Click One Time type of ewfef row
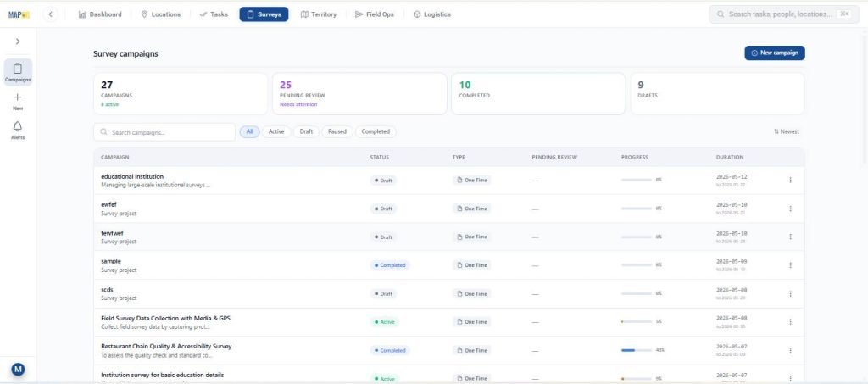This screenshot has height=384, width=868. (x=471, y=209)
